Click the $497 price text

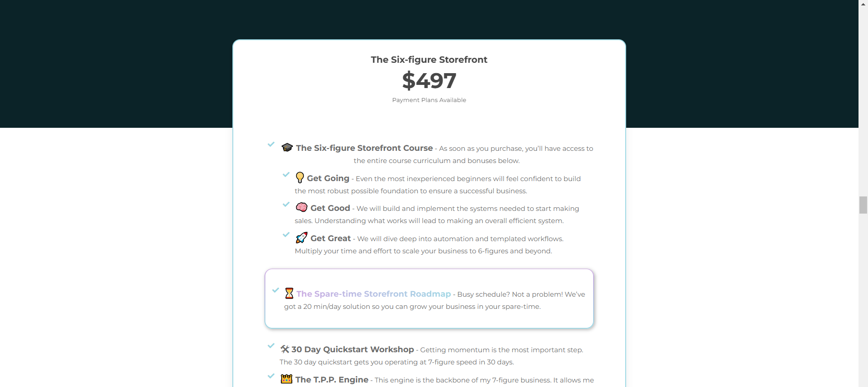[429, 81]
